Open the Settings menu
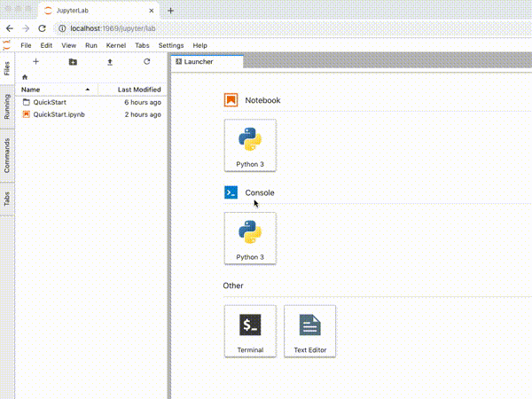The height and width of the screenshot is (399, 532). coord(171,45)
